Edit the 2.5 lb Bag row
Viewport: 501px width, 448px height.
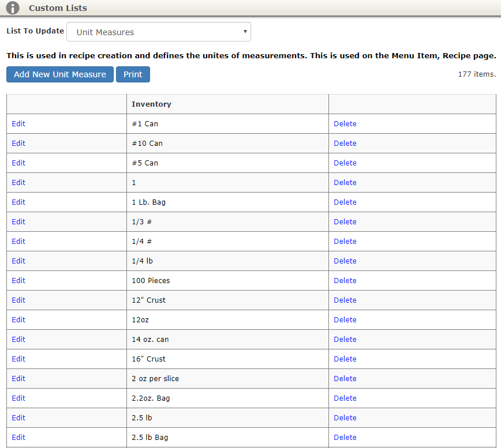18,438
